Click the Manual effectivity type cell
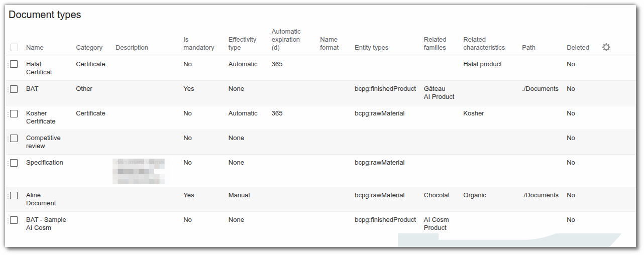Screen dimensions: 644x255 pos(239,195)
